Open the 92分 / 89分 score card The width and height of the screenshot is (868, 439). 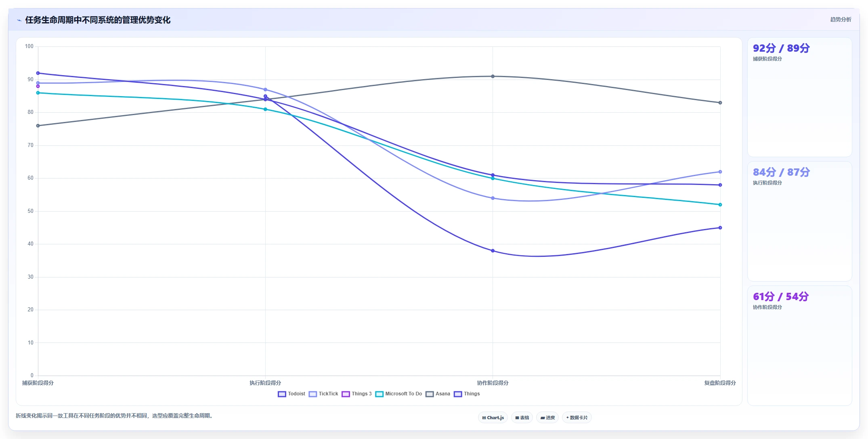[x=799, y=97]
